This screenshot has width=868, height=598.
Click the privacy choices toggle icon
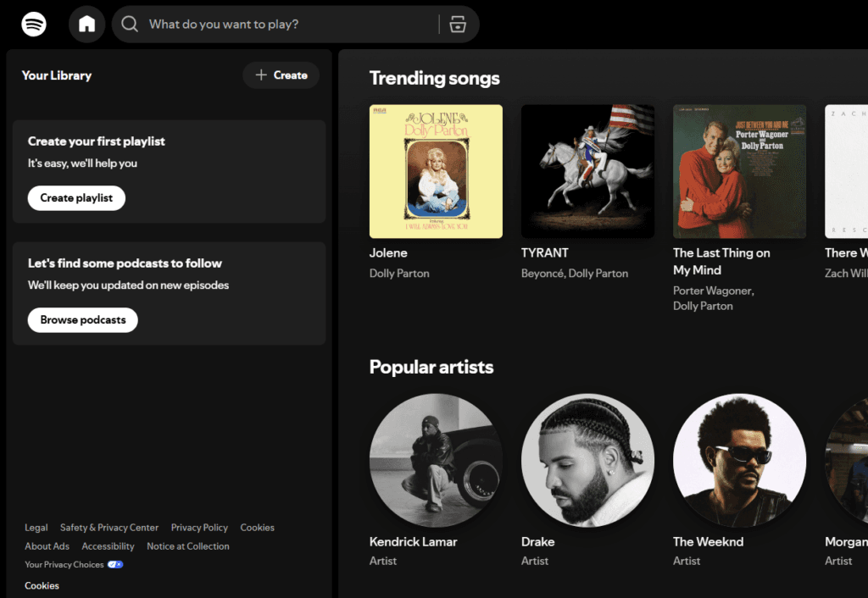[x=115, y=564]
